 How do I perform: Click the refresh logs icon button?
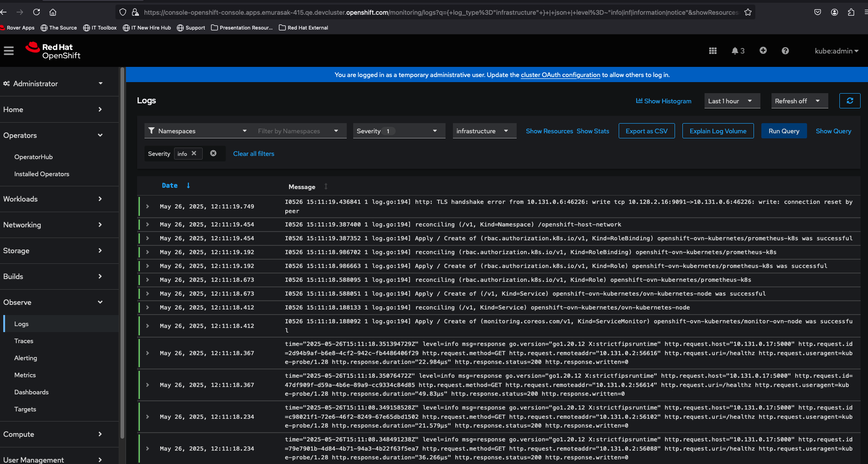pyautogui.click(x=850, y=101)
